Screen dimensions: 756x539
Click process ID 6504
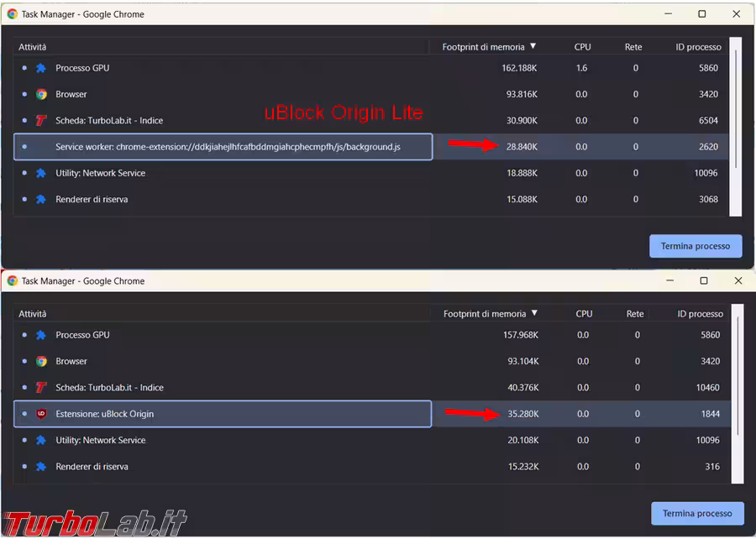coord(708,120)
